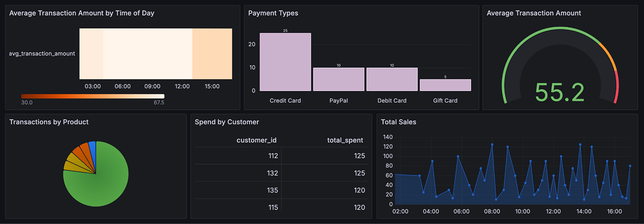Open Transactions by Product panel title
Screen dimensions: 644x224
(x=49, y=122)
